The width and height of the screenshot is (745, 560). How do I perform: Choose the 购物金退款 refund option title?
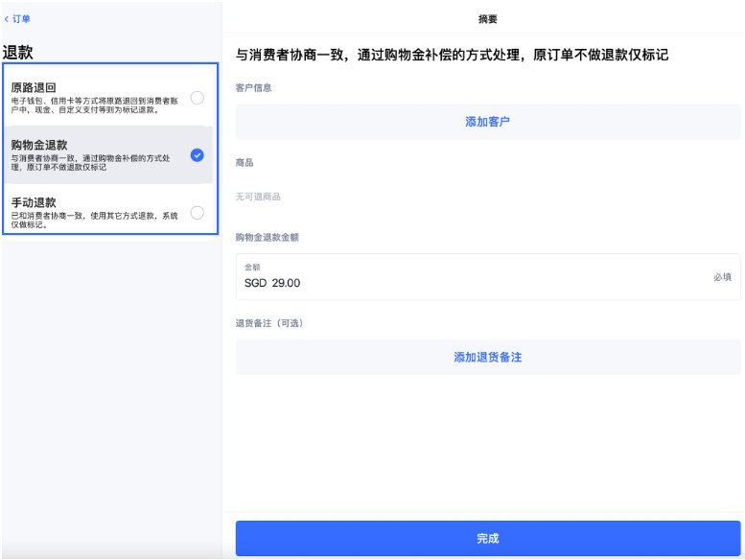pyautogui.click(x=39, y=145)
